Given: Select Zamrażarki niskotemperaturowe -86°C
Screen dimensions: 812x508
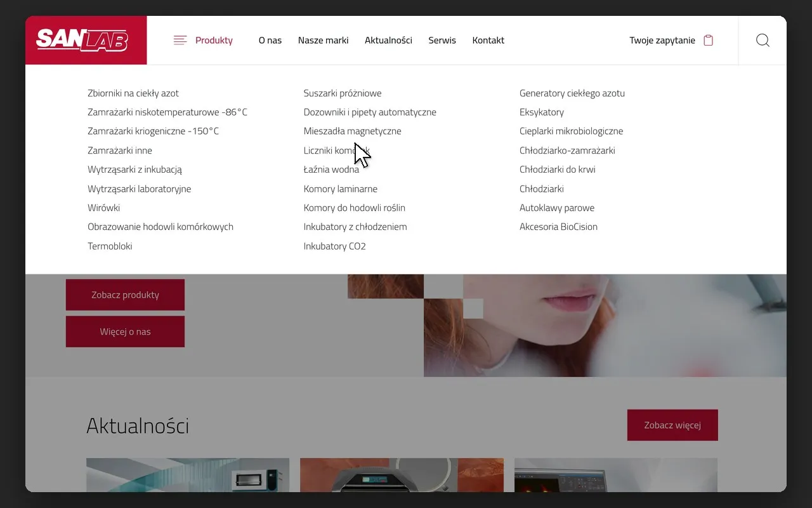Looking at the screenshot, I should pos(167,112).
